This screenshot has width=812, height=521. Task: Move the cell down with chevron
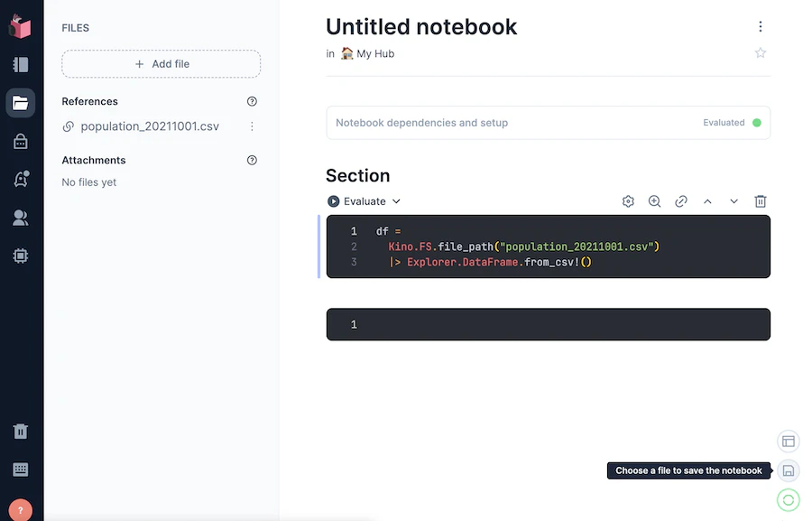pos(734,201)
